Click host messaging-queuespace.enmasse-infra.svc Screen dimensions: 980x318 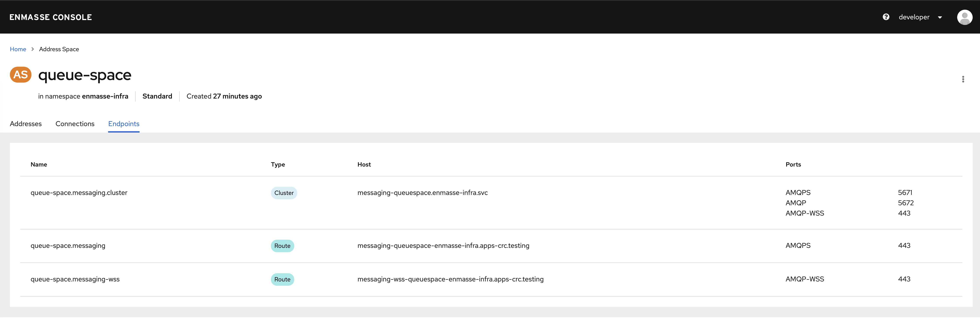422,193
